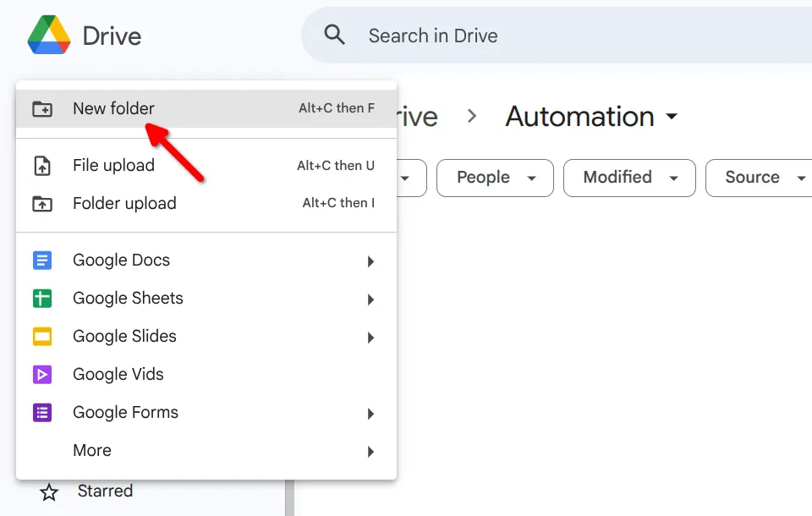Click the Google Forms icon

43,412
